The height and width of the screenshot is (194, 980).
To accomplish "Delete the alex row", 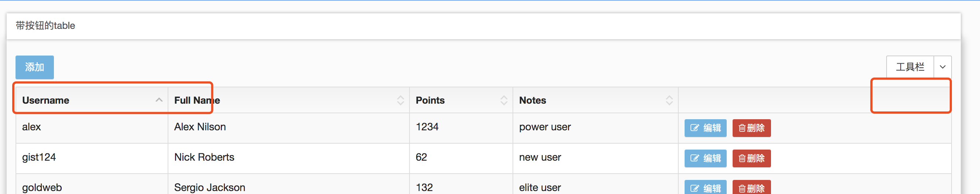I will coord(751,128).
